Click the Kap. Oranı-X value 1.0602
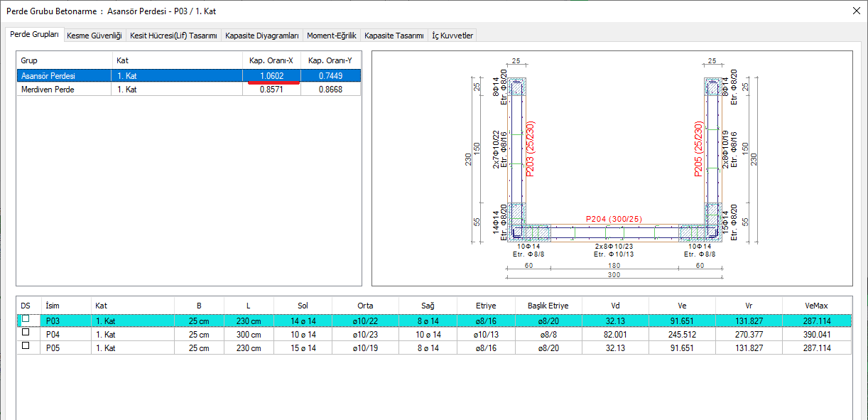 [x=271, y=76]
